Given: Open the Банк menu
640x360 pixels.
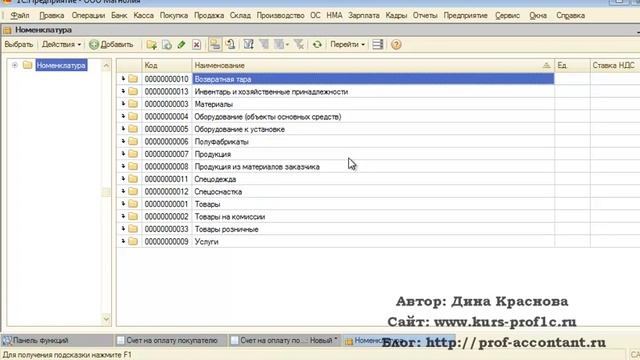Looking at the screenshot, I should point(119,16).
